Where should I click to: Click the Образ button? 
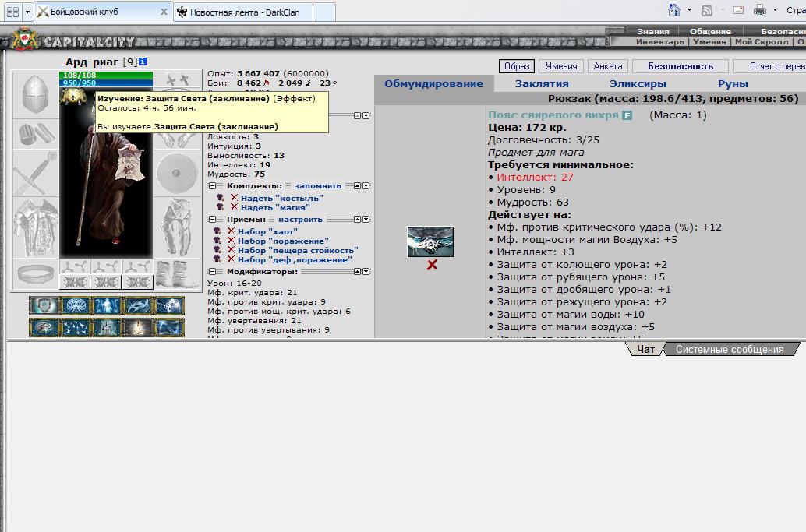517,66
